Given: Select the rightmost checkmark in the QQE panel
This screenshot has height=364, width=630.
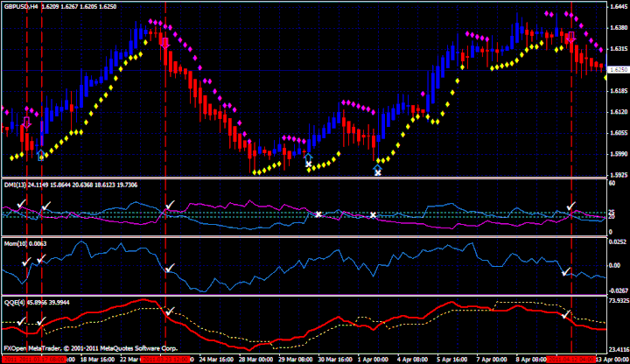Looking at the screenshot, I should click(x=566, y=313).
